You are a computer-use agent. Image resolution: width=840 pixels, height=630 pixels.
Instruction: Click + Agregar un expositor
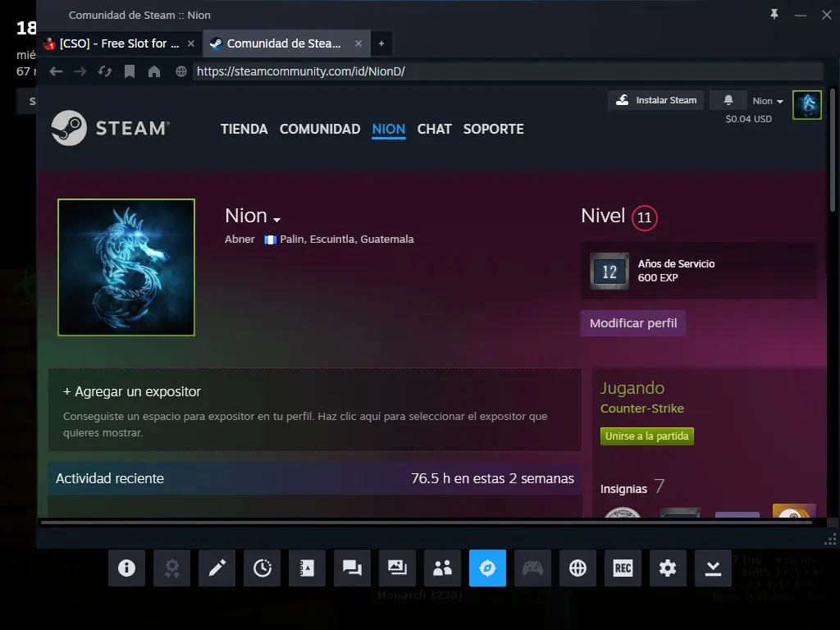pyautogui.click(x=132, y=391)
